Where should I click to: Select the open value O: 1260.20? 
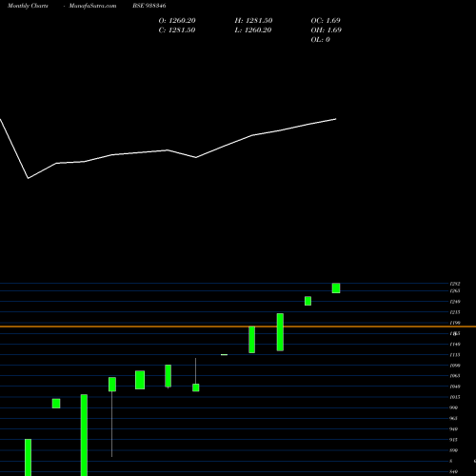point(177,21)
